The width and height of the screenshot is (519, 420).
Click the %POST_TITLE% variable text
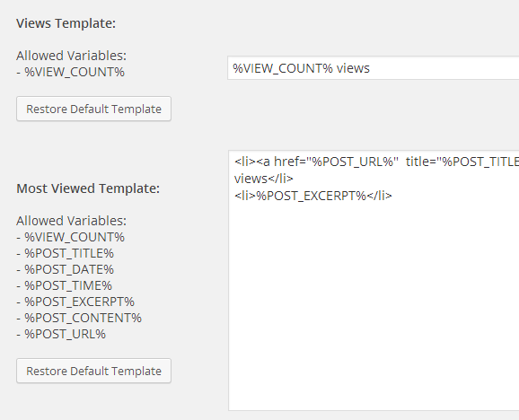pyautogui.click(x=69, y=253)
